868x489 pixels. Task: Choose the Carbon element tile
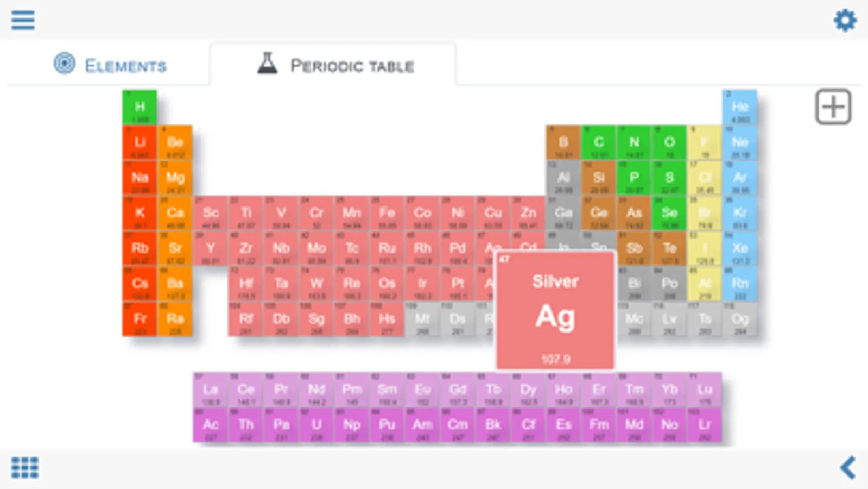pos(598,143)
